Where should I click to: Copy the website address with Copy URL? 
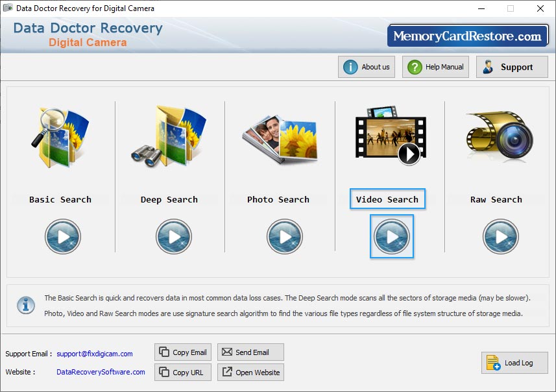coord(183,373)
